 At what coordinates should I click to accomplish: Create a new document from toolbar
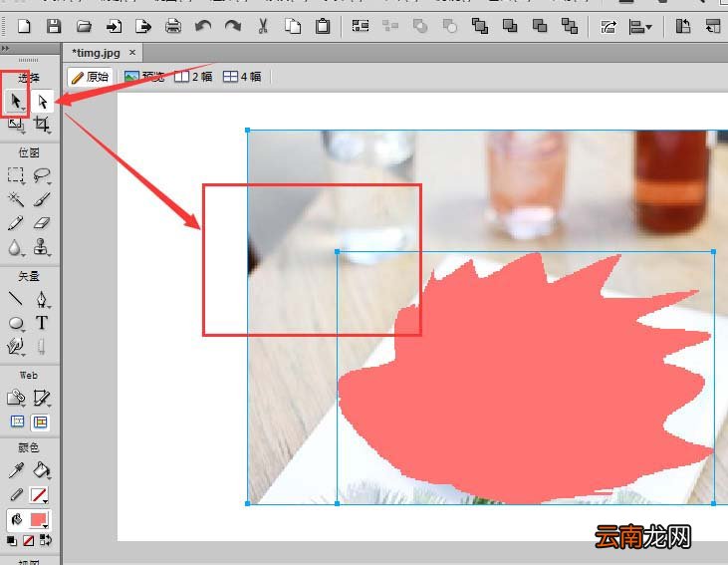coord(24,26)
